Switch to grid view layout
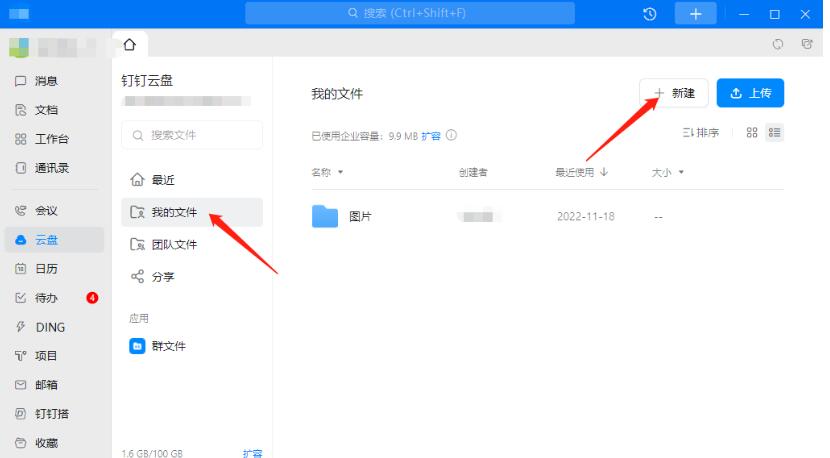The width and height of the screenshot is (830, 458). (x=752, y=133)
